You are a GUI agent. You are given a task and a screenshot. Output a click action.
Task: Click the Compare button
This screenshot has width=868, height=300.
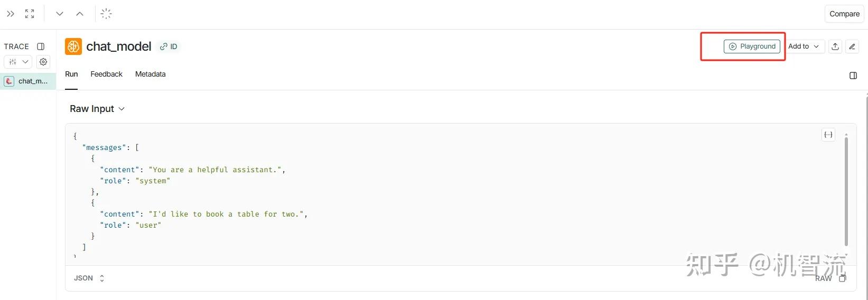844,14
